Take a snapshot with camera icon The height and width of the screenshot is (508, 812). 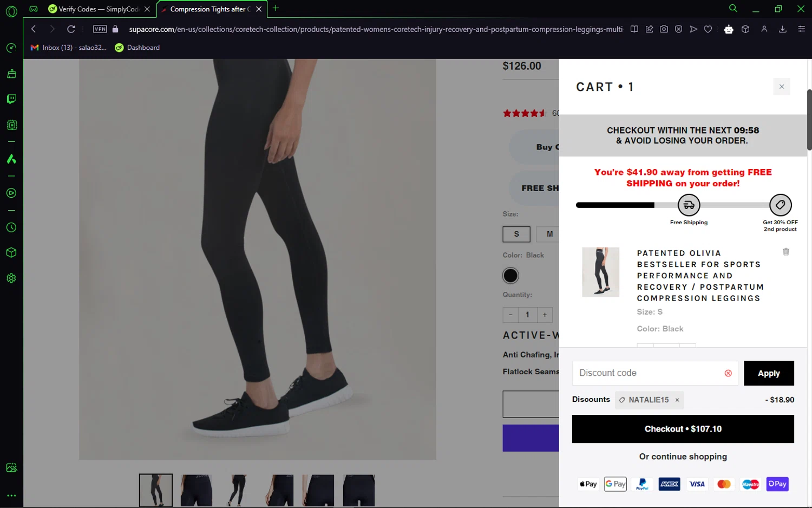tap(664, 29)
